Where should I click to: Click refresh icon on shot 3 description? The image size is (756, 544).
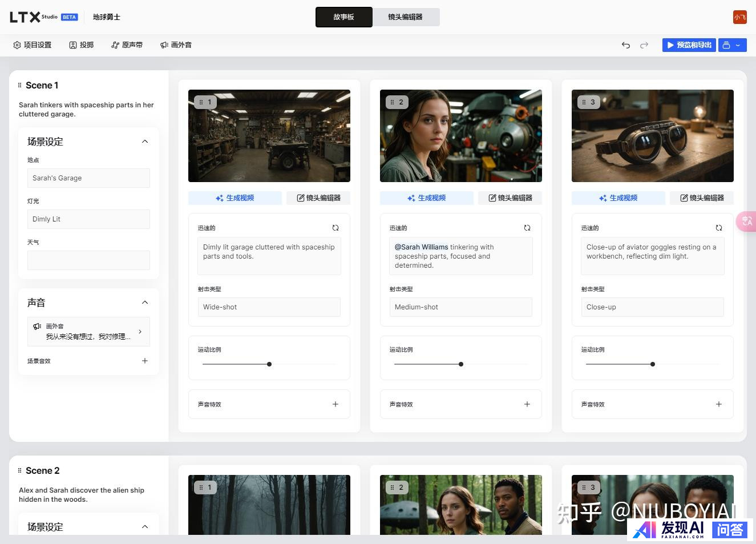point(719,228)
